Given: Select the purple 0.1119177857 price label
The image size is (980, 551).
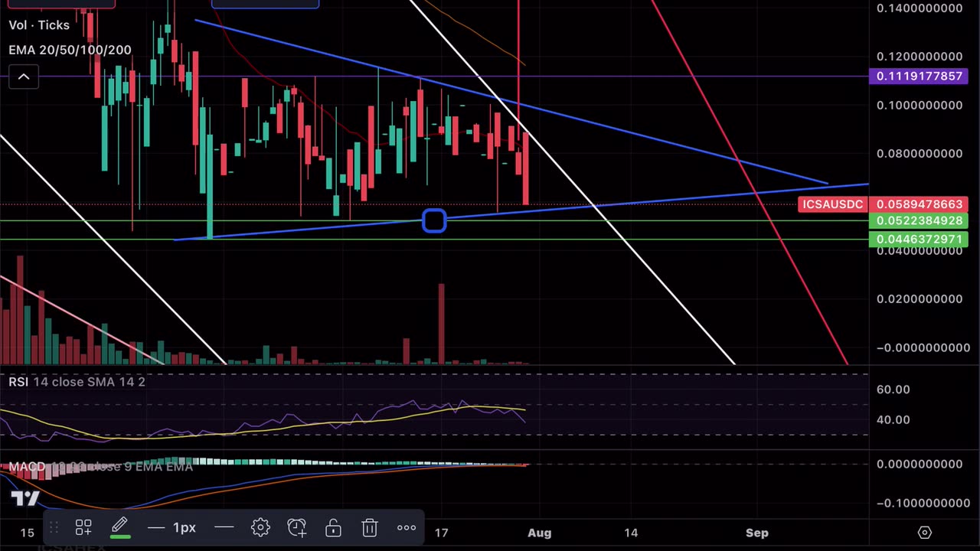Looking at the screenshot, I should click(920, 77).
